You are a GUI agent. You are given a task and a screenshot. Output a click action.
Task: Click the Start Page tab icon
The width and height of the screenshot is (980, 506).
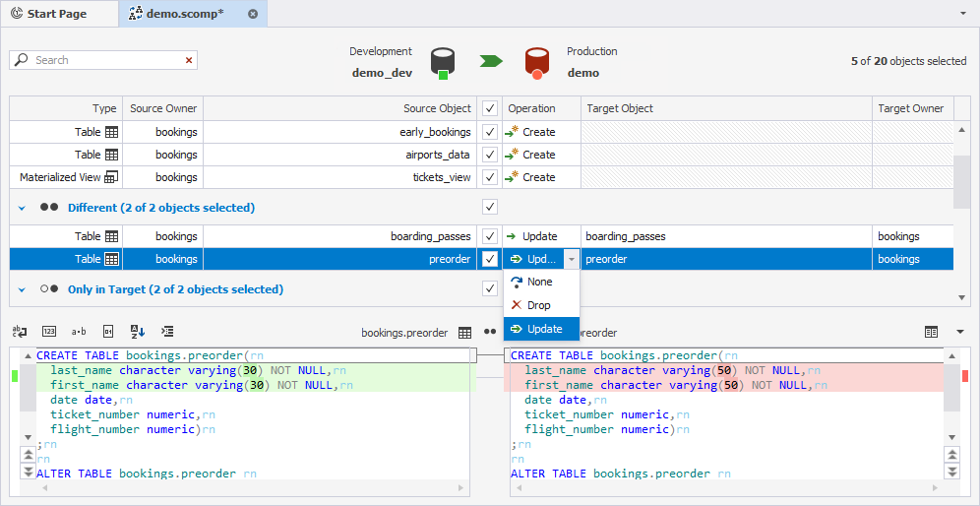[17, 13]
